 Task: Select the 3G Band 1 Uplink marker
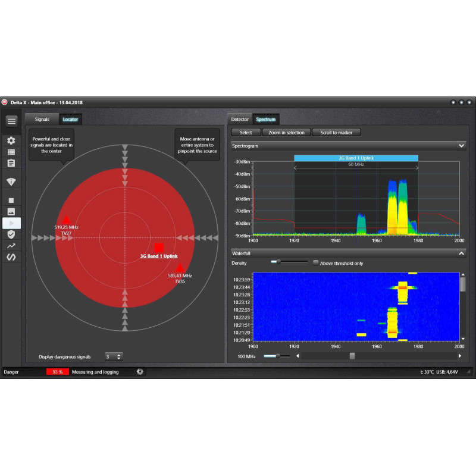coord(159,248)
